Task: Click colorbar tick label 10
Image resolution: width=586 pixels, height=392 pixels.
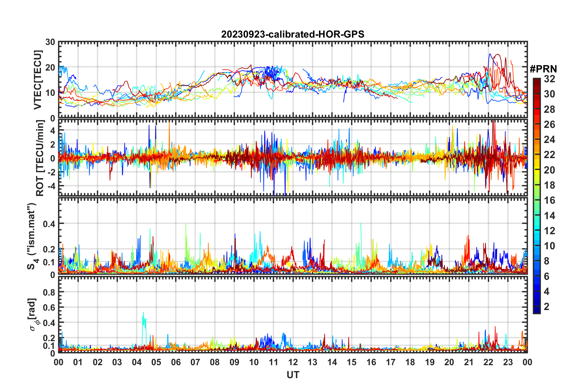Action: [549, 246]
